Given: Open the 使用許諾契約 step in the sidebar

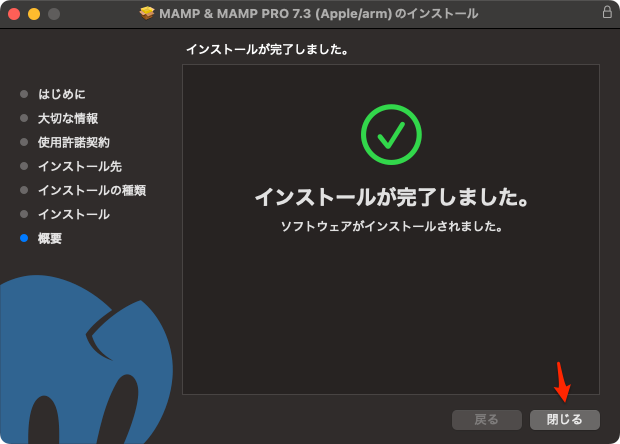Looking at the screenshot, I should click(x=74, y=142).
